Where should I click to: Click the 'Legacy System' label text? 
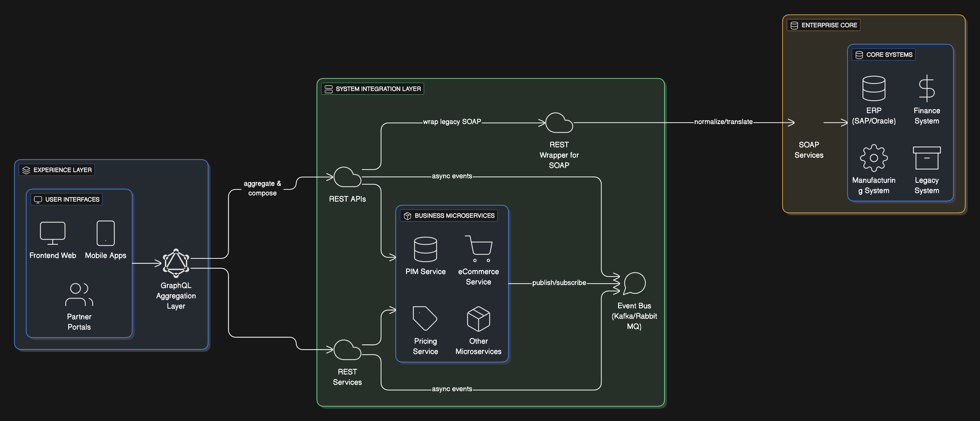point(927,185)
